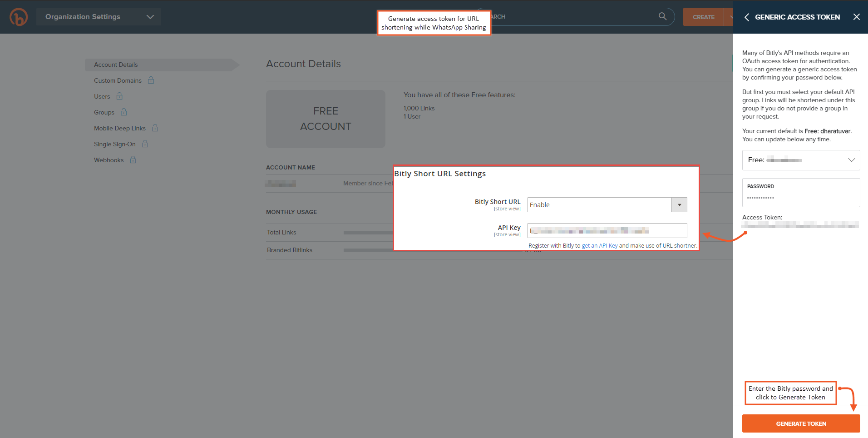Image resolution: width=868 pixels, height=438 pixels.
Task: Click the lock icon beside Mobile Deep Links
Action: coord(155,128)
